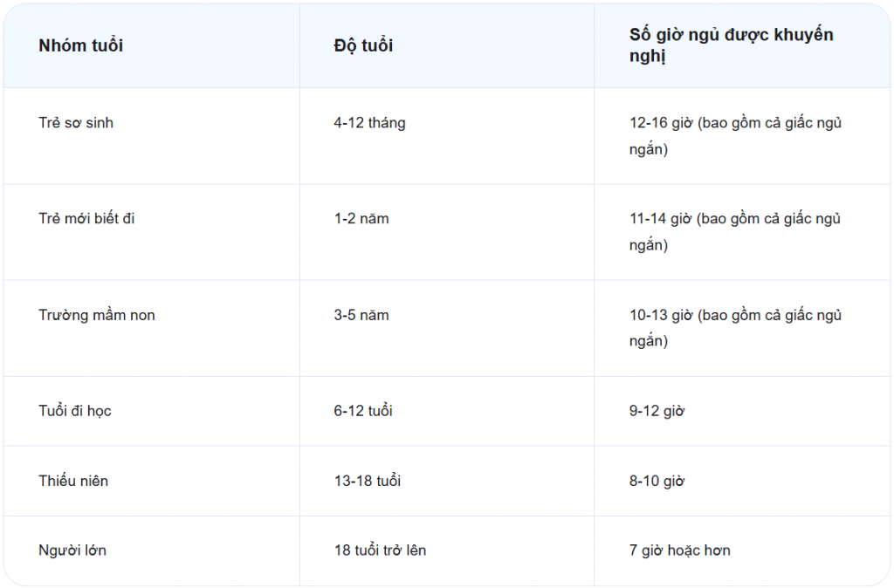The width and height of the screenshot is (894, 588).
Task: Click the "9-12 giờ" sleep hours cell
Action: pyautogui.click(x=657, y=411)
